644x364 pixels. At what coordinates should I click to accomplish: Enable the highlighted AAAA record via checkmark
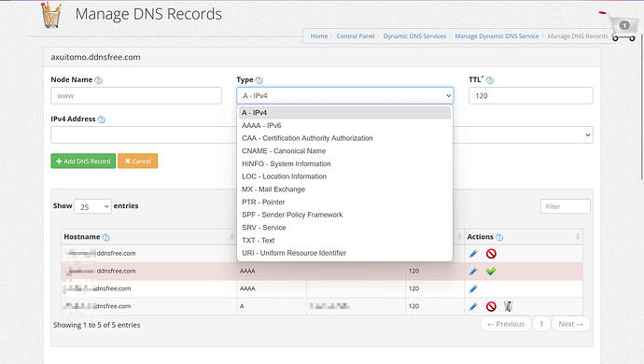coord(491,272)
